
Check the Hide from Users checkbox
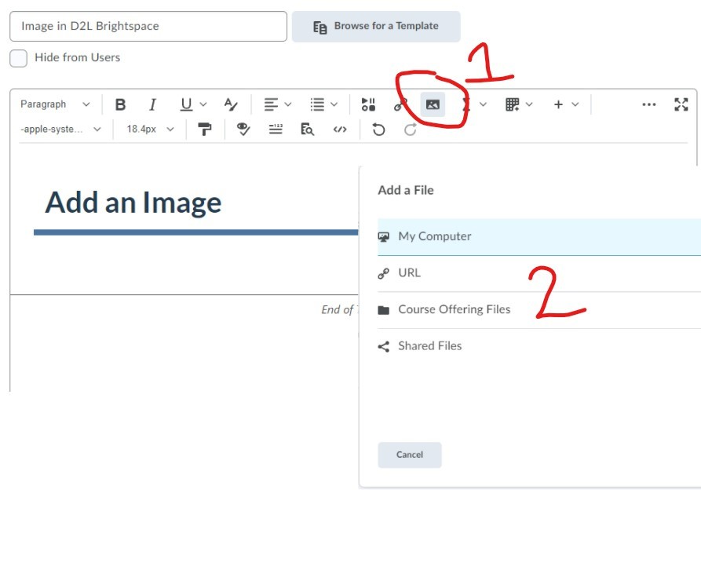tap(18, 58)
